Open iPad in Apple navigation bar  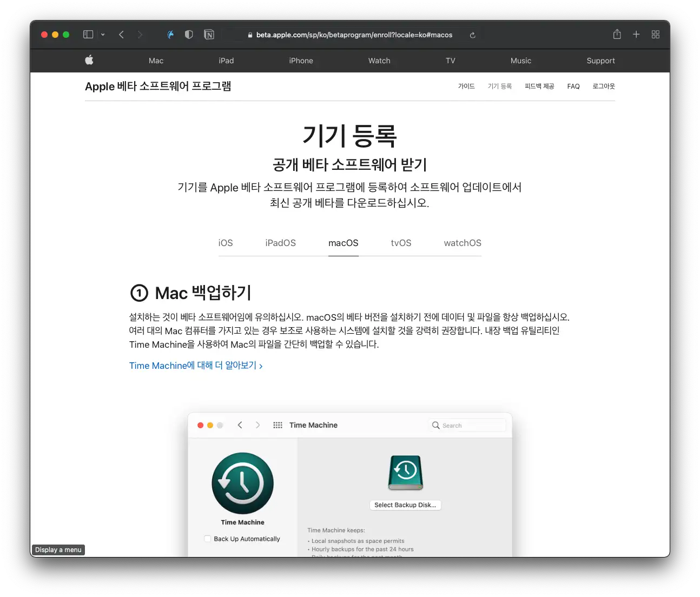(x=226, y=61)
